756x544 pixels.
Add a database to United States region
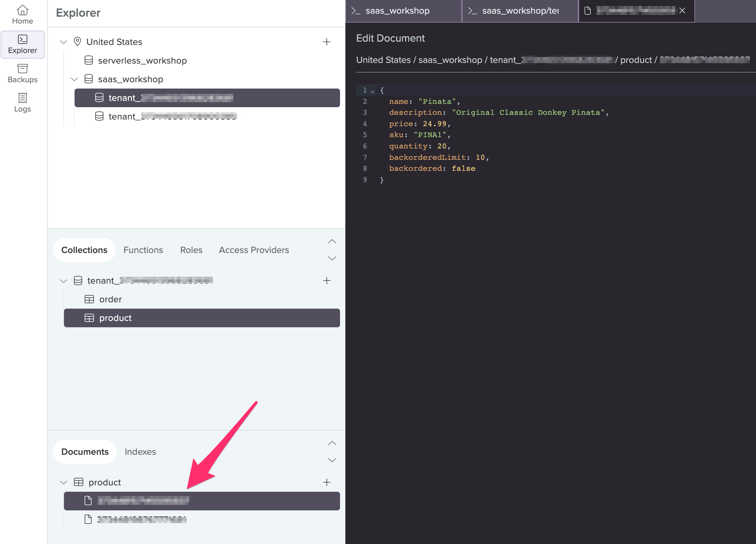327,42
